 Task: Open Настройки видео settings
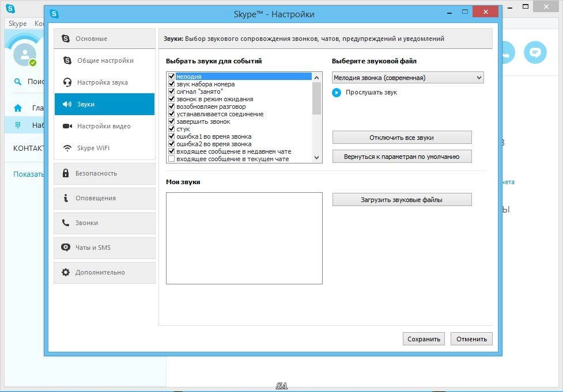[x=104, y=126]
